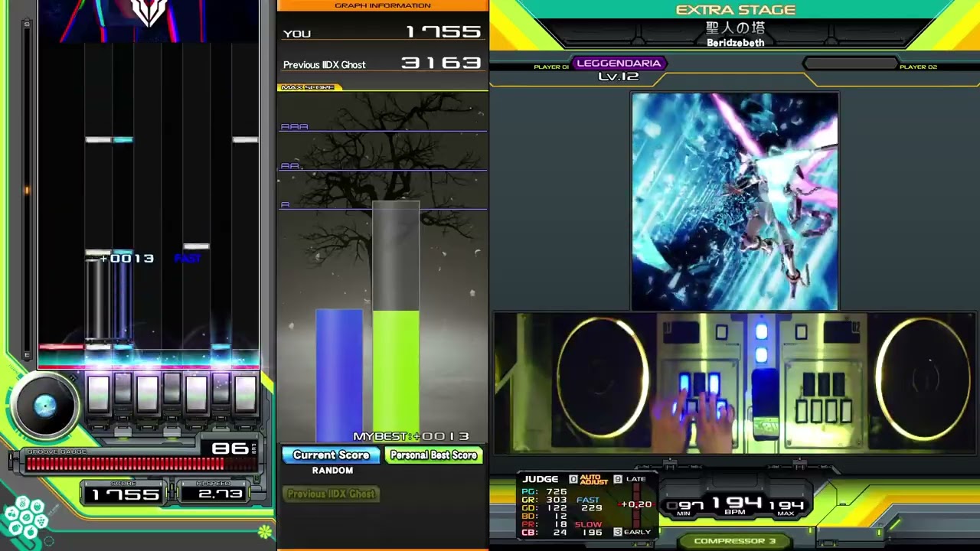The width and height of the screenshot is (980, 551).
Task: Click the GR count 303
Action: click(x=557, y=500)
